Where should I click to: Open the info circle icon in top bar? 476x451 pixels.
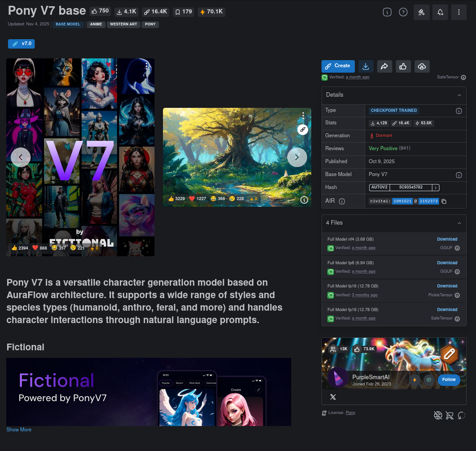click(x=387, y=12)
